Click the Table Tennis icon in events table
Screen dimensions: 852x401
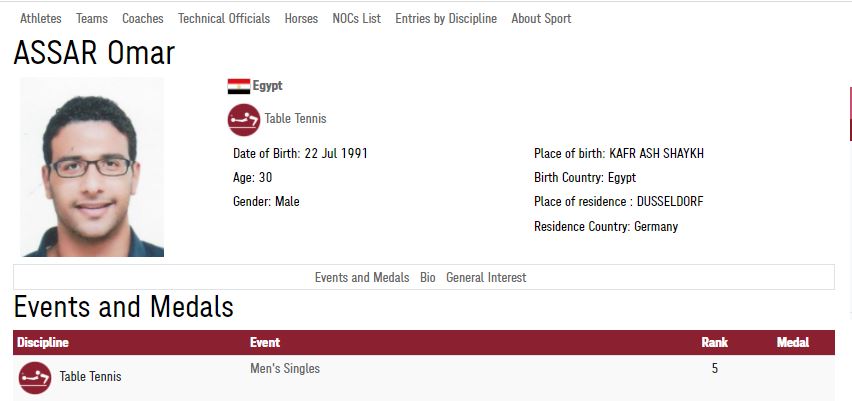tap(35, 378)
